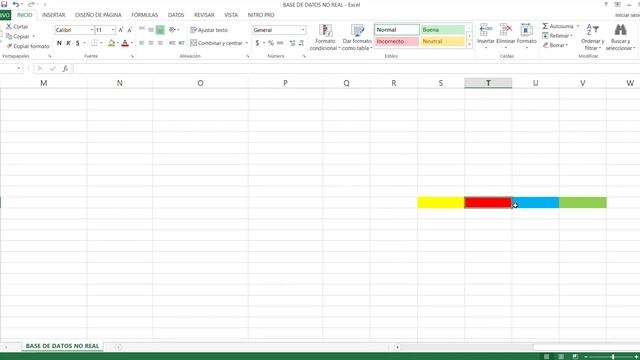Image resolution: width=640 pixels, height=360 pixels.
Task: Expand Combinar y centrar dropdown arrow
Action: click(247, 43)
